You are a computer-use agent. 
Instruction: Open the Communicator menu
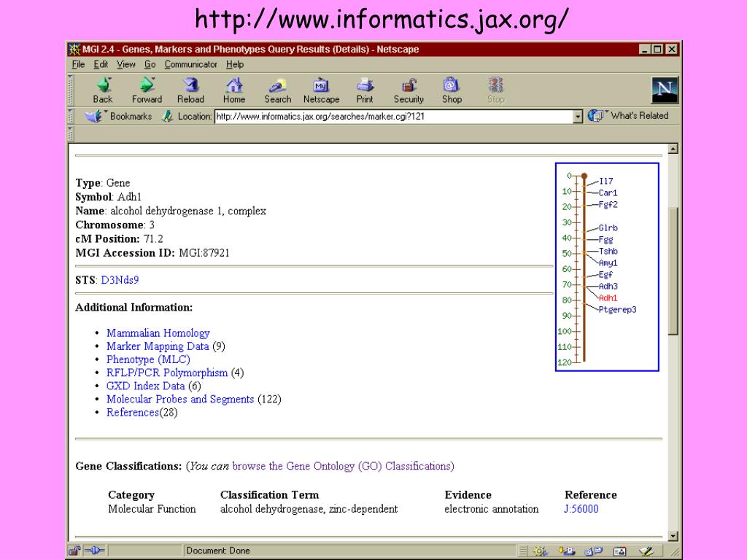(x=190, y=64)
